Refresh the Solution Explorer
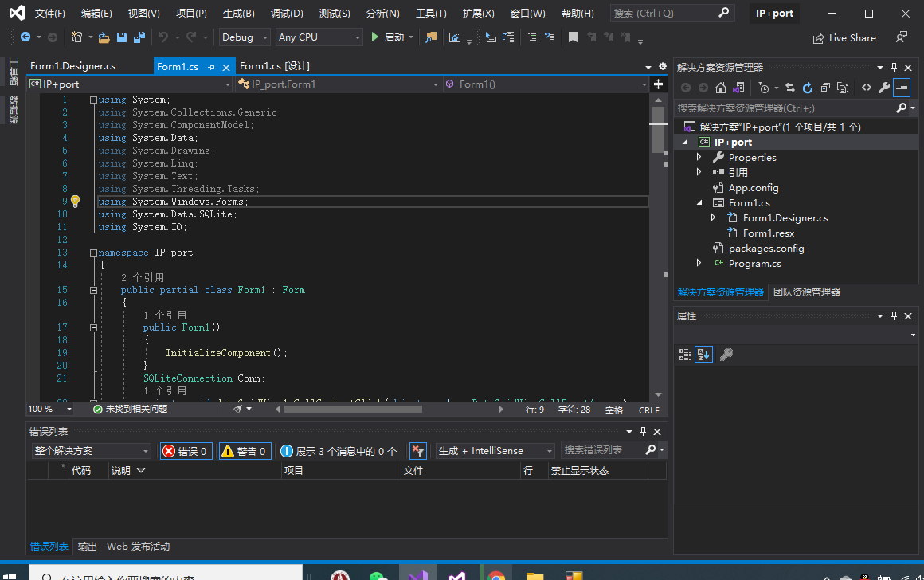 click(808, 88)
